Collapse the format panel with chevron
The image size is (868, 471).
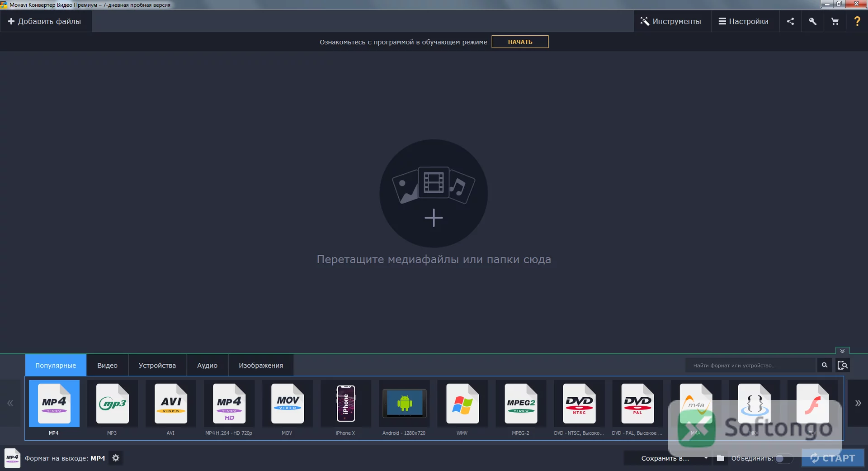point(843,351)
